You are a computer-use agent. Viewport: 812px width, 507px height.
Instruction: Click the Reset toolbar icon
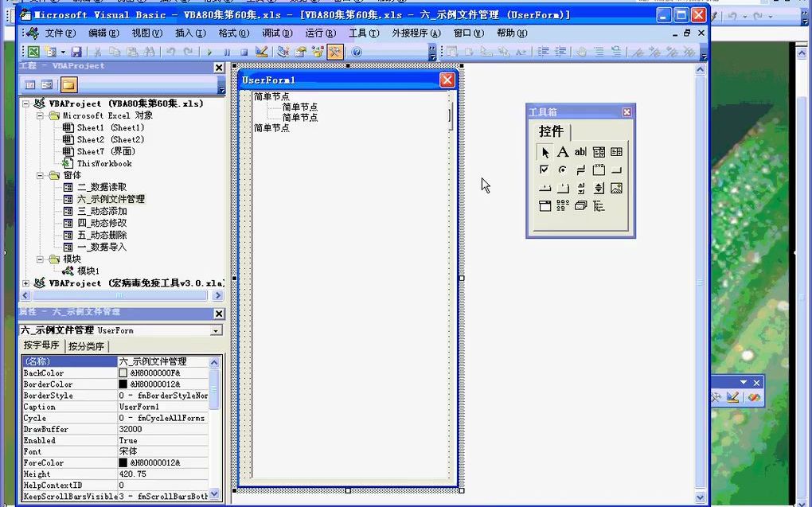point(245,51)
